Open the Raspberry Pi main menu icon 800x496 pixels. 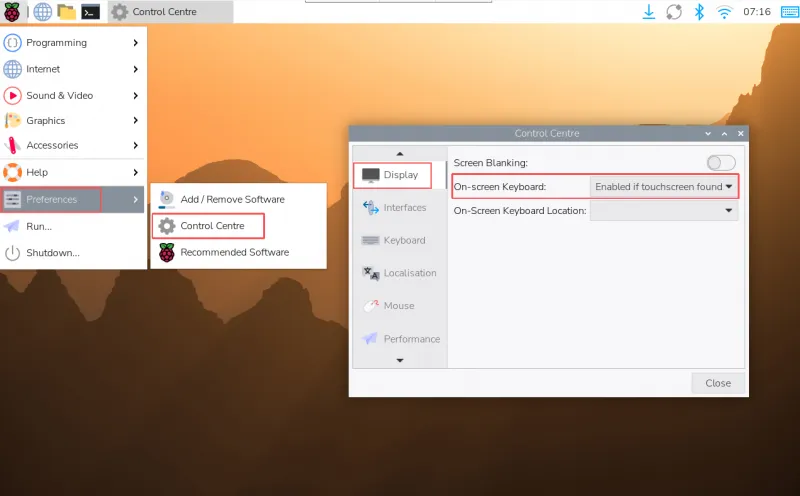(x=13, y=12)
